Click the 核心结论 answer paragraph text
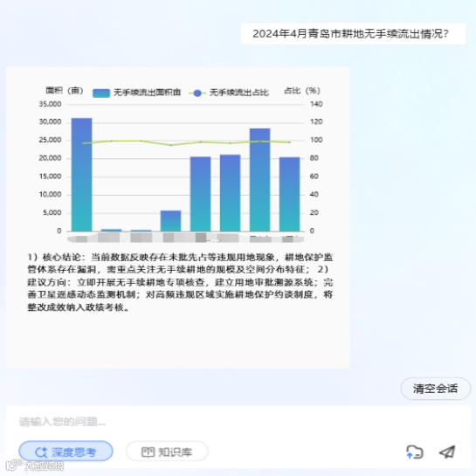This screenshot has height=476, width=476. pyautogui.click(x=180, y=282)
